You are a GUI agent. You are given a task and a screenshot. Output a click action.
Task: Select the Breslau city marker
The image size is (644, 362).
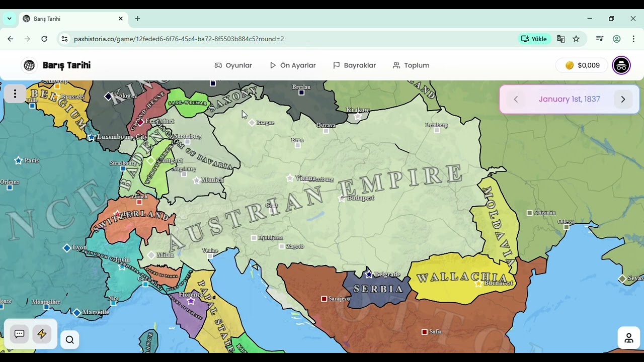(301, 93)
